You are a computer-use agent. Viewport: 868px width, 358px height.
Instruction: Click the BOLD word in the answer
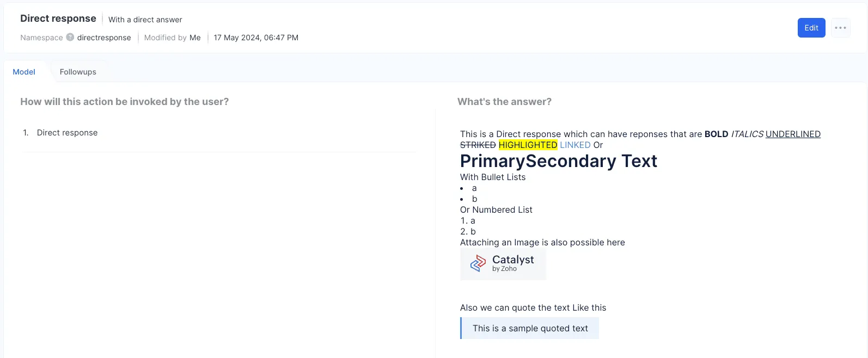[x=716, y=134]
